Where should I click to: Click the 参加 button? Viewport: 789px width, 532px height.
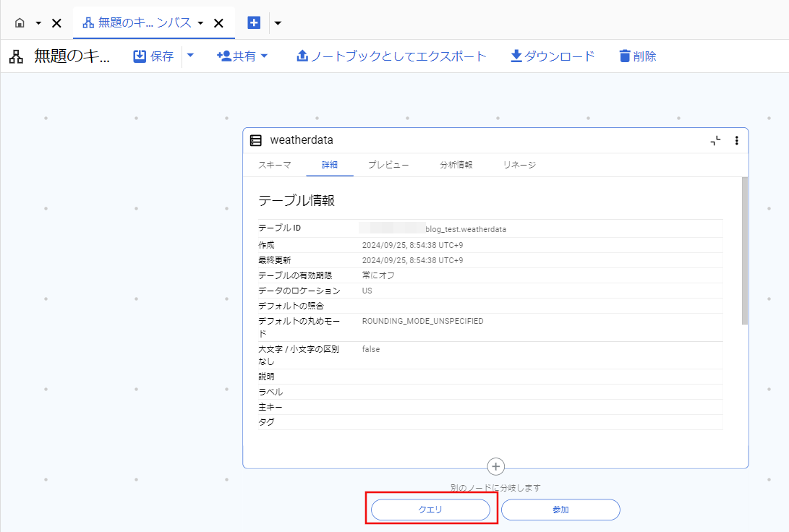560,510
